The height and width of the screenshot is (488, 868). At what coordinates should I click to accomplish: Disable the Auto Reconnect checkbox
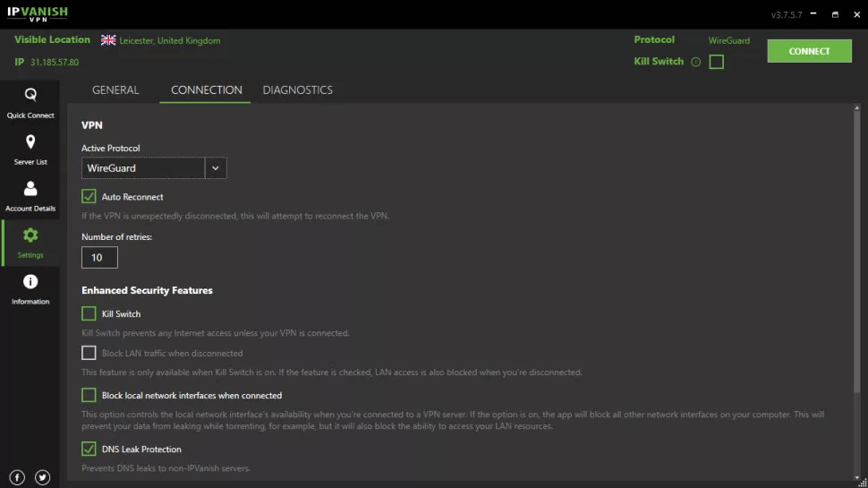click(89, 196)
